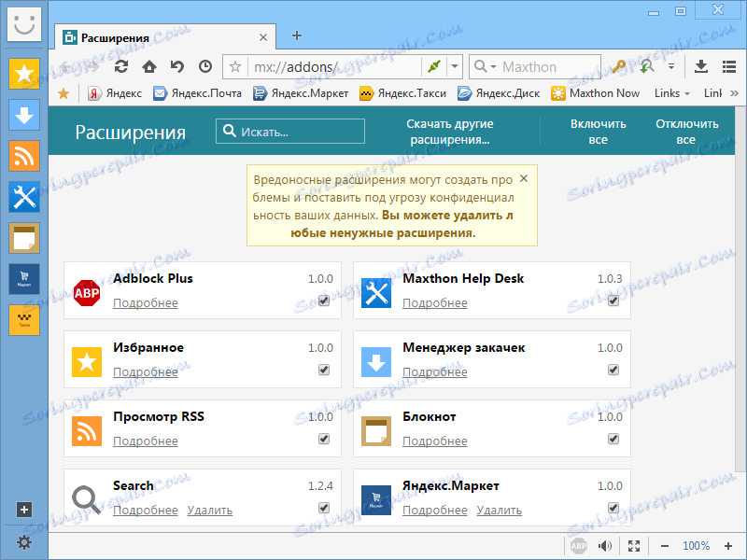Toggle the Блокнот extension checkbox
747x560 pixels.
[x=613, y=438]
